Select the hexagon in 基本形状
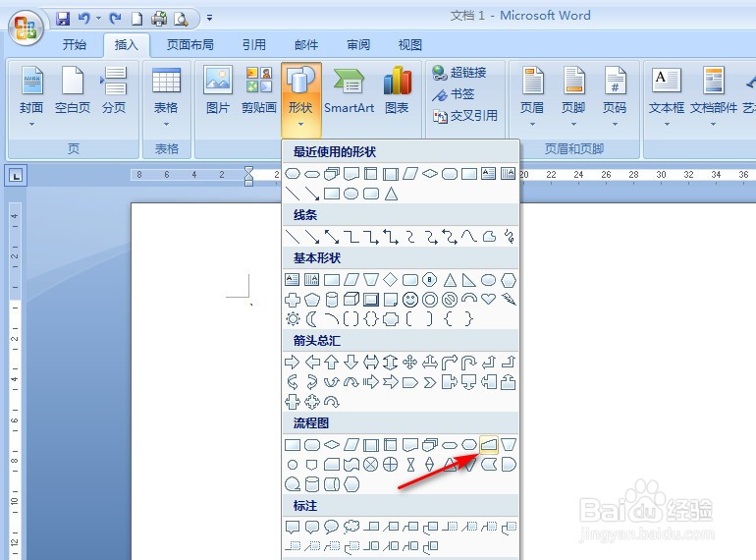 coord(509,280)
